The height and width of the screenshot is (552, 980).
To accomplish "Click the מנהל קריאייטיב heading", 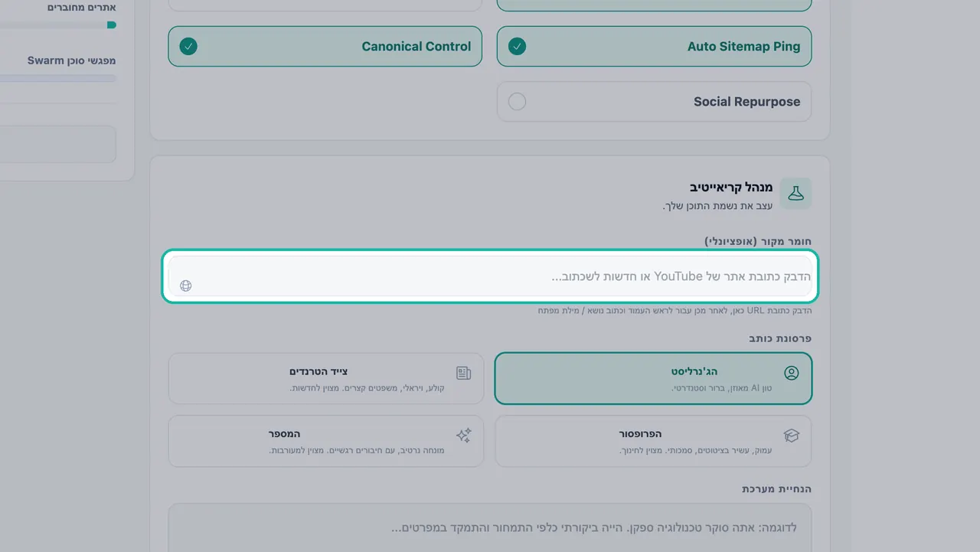I will (731, 188).
